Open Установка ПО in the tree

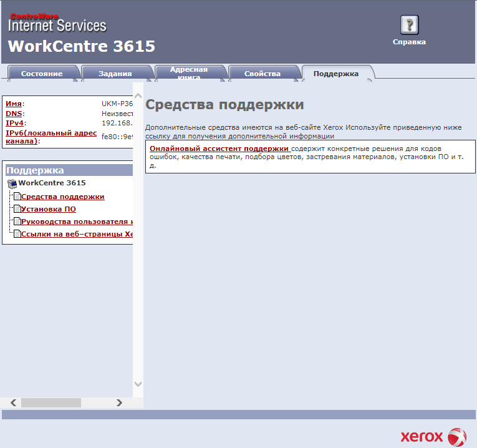[49, 209]
